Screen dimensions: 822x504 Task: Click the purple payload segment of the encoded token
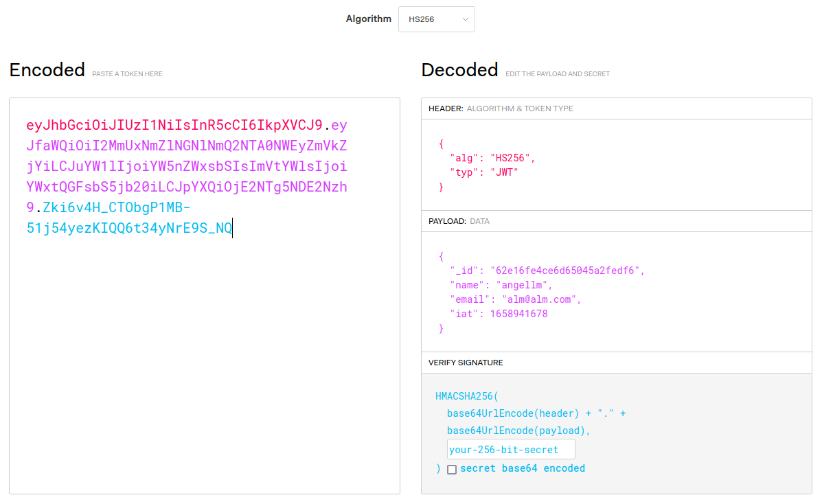click(186, 167)
